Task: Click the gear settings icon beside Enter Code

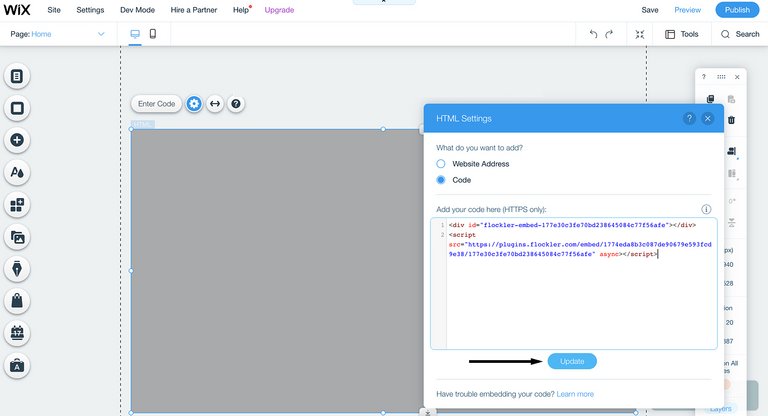Action: point(194,104)
